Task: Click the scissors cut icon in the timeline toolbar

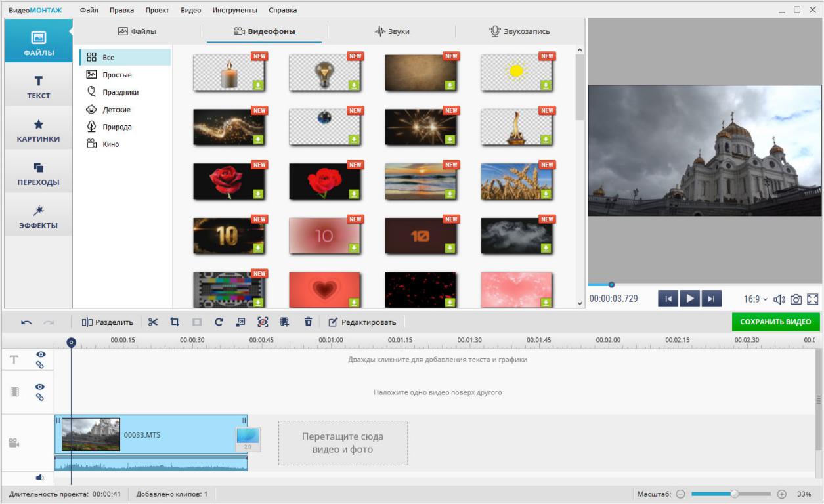Action: coord(153,322)
